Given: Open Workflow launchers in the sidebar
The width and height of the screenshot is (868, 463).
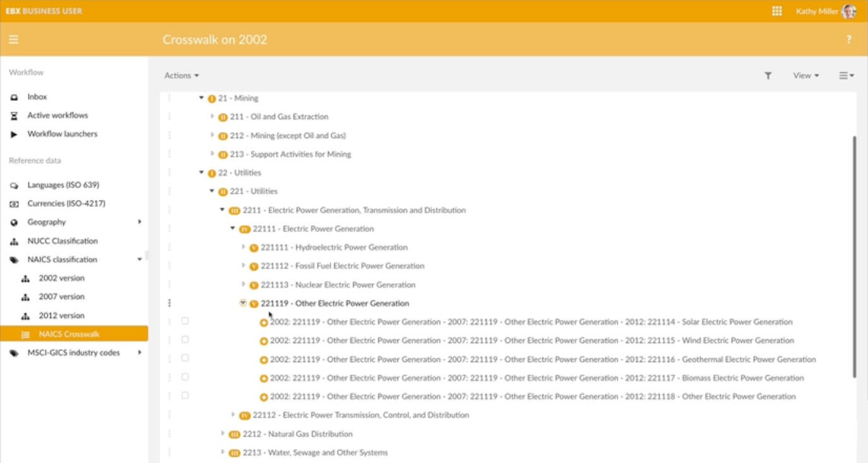Looking at the screenshot, I should [62, 134].
